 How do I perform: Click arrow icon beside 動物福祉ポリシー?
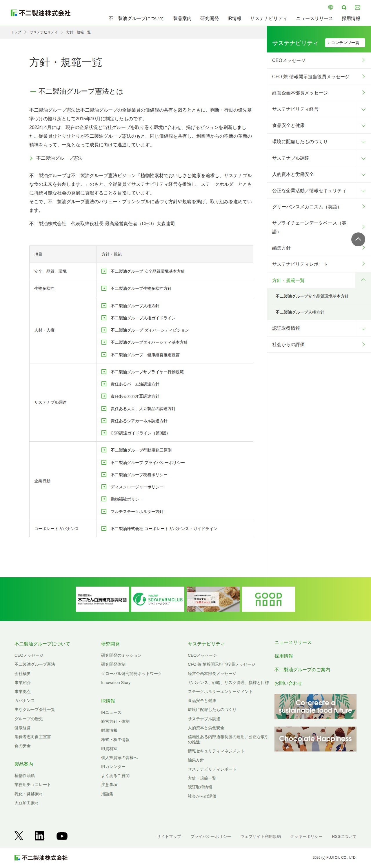coord(104,499)
